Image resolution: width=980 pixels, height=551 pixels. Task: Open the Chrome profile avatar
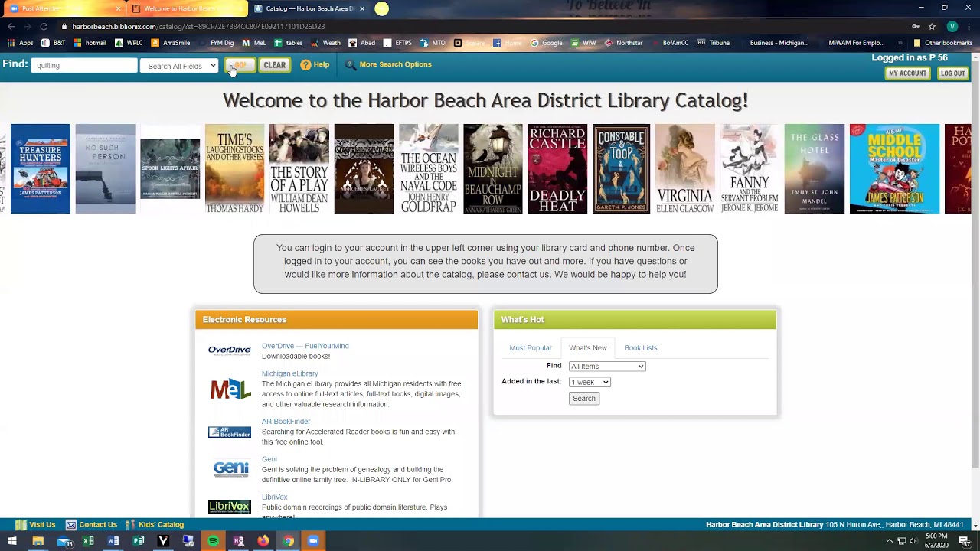[x=952, y=26]
